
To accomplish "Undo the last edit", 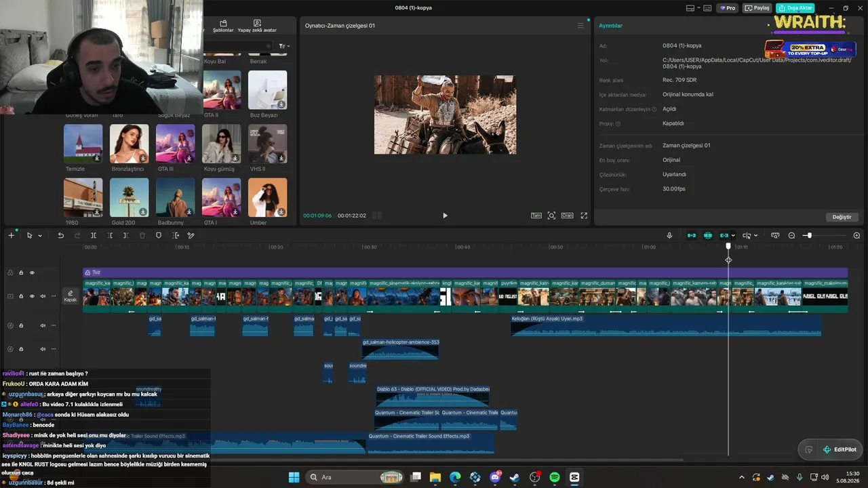I will [60, 235].
